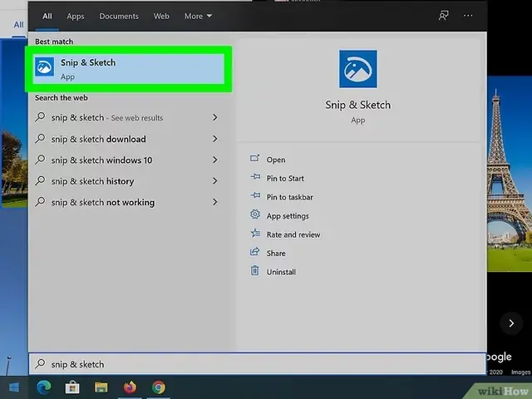532x399 pixels.
Task: Click the search box containing 'snip & sketch'
Action: click(x=257, y=364)
